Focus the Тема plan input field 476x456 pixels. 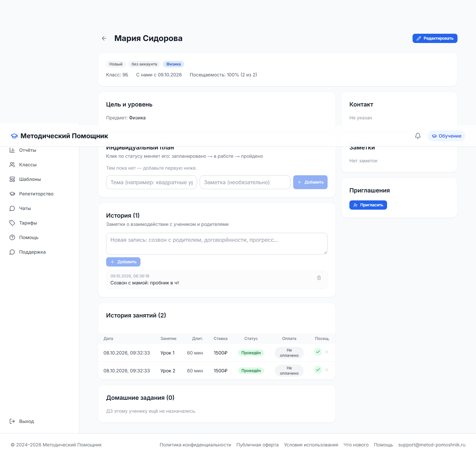point(151,182)
